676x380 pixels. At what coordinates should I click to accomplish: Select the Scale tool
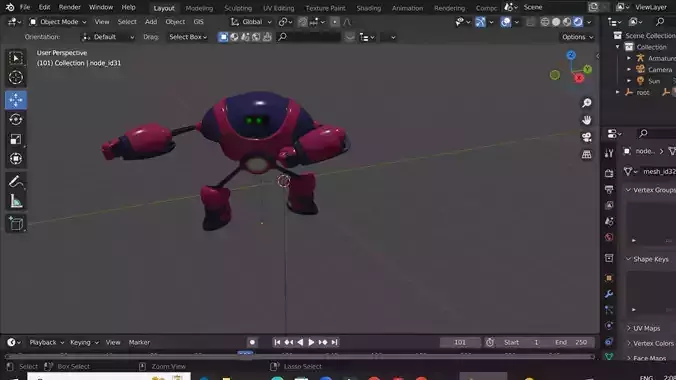pyautogui.click(x=16, y=139)
